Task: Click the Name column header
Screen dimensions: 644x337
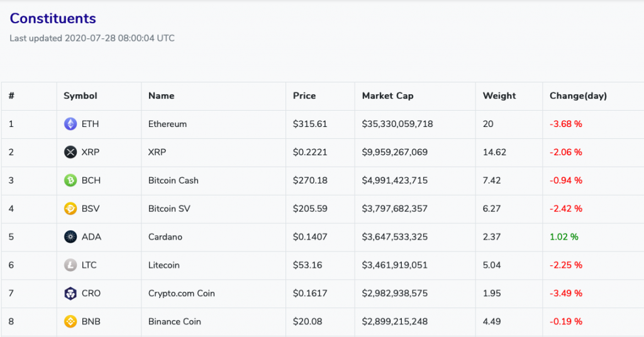Action: click(x=161, y=96)
